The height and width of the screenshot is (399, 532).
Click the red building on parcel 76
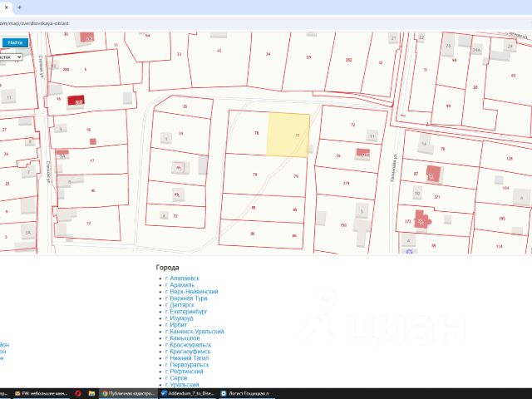pos(363,153)
